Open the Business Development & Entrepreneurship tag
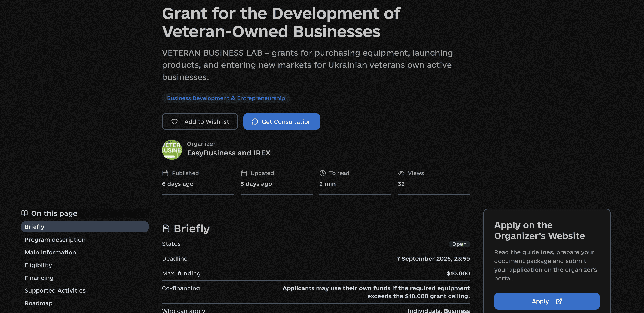This screenshot has width=644, height=313. 226,98
